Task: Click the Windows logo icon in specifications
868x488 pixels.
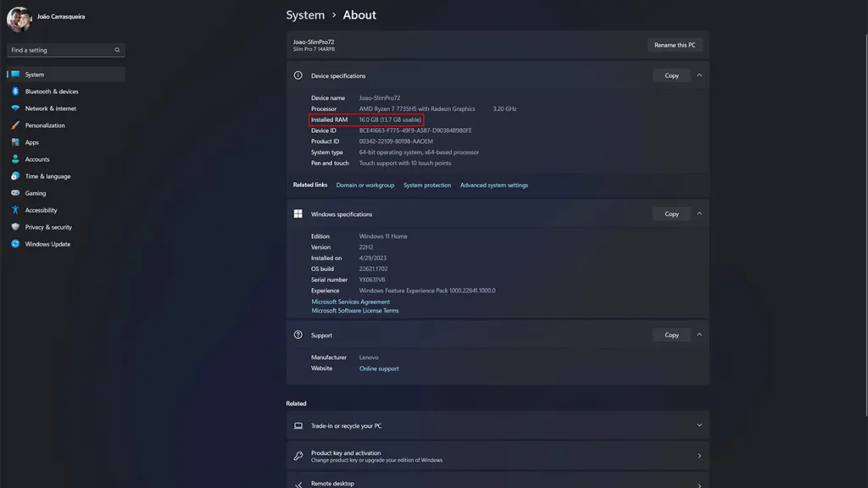Action: 298,213
